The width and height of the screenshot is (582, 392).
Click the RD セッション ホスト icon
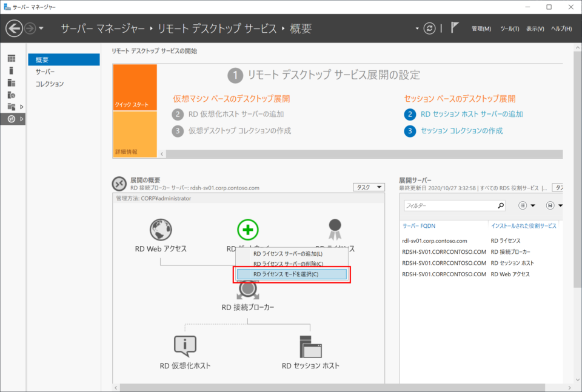[x=310, y=347]
